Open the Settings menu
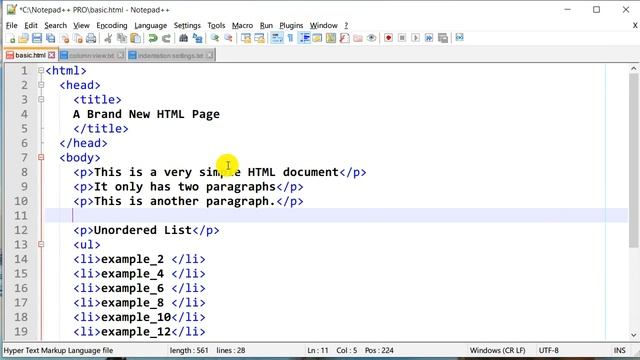 pos(187,25)
